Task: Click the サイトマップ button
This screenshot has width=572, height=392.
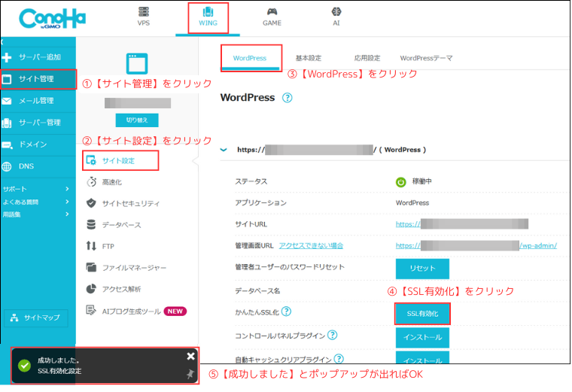Action: (x=36, y=318)
